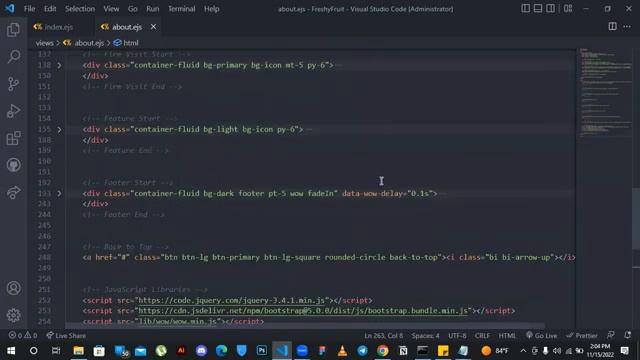
Task: Change file encoding UTF-8
Action: (x=457, y=336)
